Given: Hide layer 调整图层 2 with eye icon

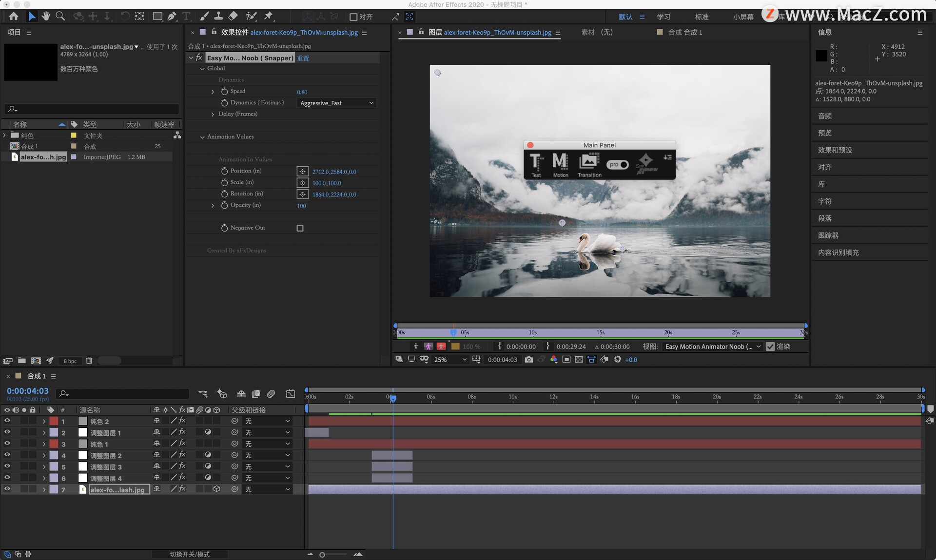Looking at the screenshot, I should click(7, 455).
